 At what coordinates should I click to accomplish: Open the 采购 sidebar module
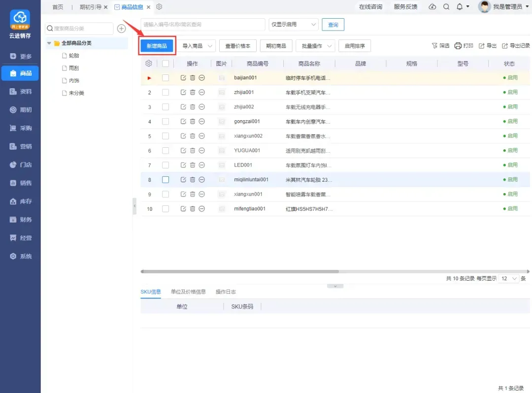coord(20,128)
